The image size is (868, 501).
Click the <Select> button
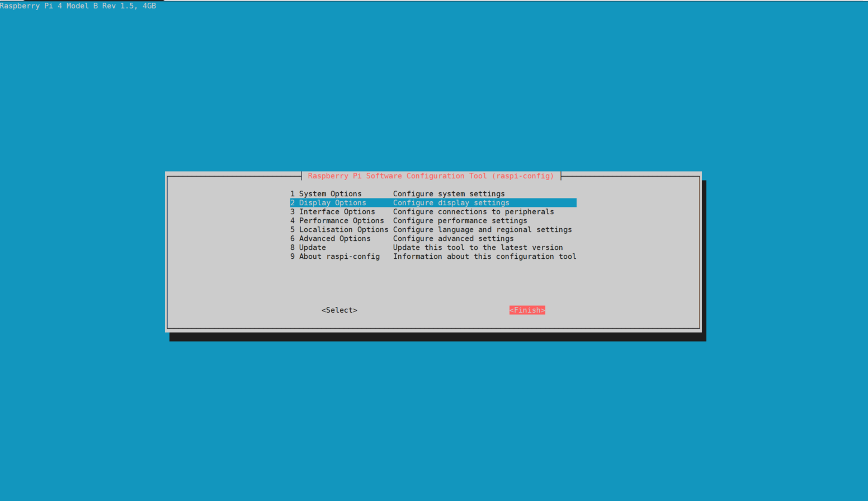coord(339,310)
